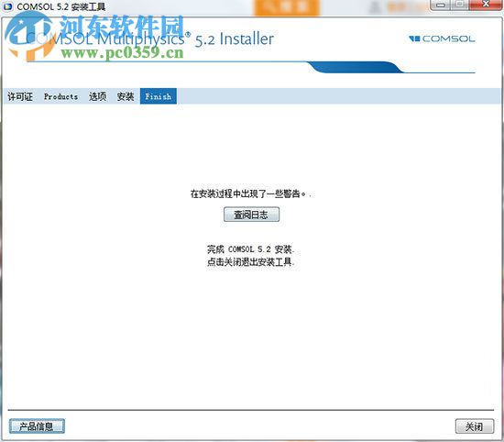Click the text 点击关闭退出安装工具
504x442 pixels.
coord(251,262)
